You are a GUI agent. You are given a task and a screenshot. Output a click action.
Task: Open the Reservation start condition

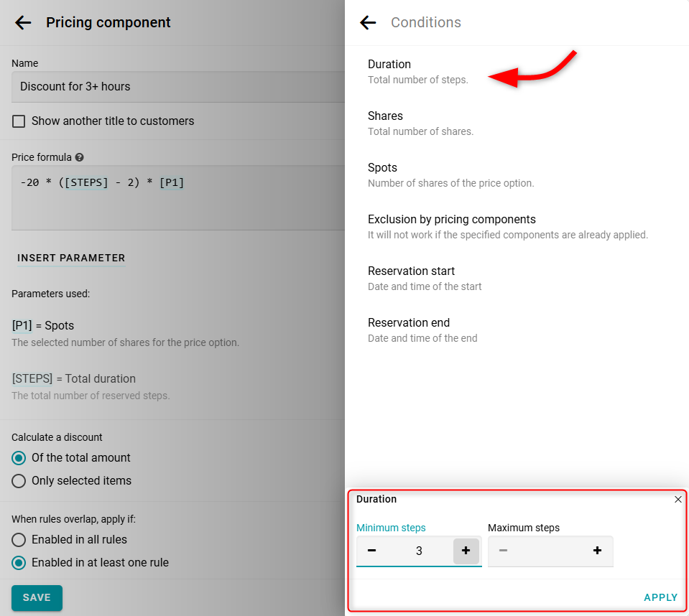(x=411, y=271)
